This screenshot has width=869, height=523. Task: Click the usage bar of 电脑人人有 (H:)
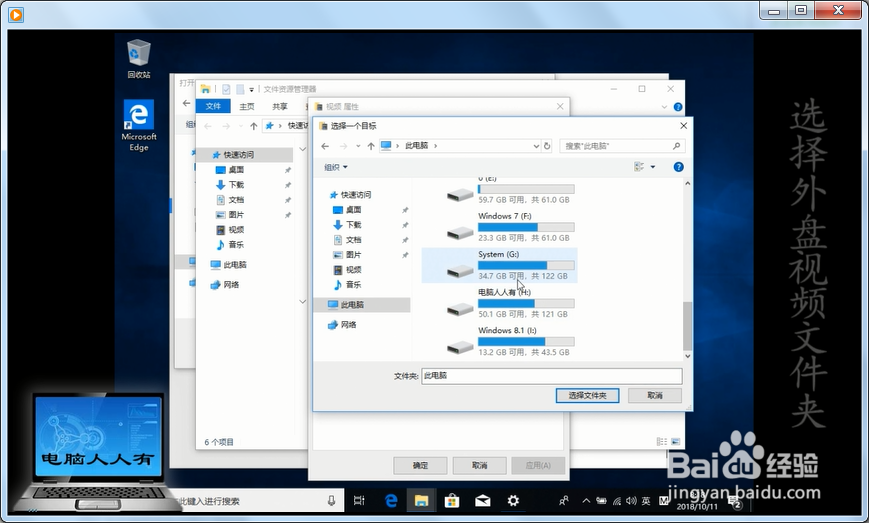coord(526,304)
